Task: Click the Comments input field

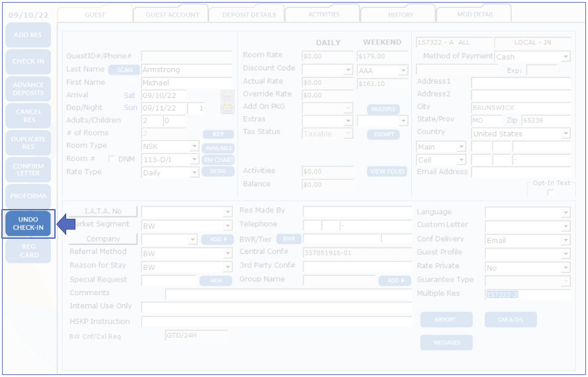Action: [288, 294]
